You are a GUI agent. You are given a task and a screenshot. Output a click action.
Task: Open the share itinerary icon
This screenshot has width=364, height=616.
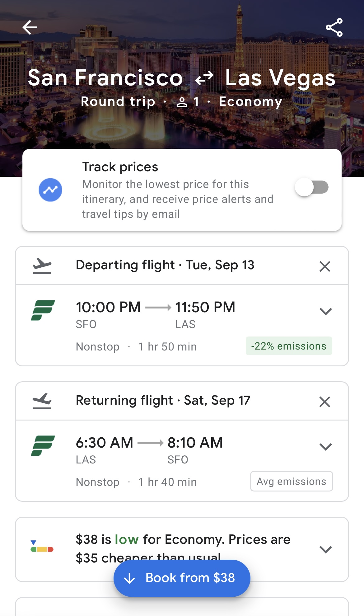click(334, 27)
